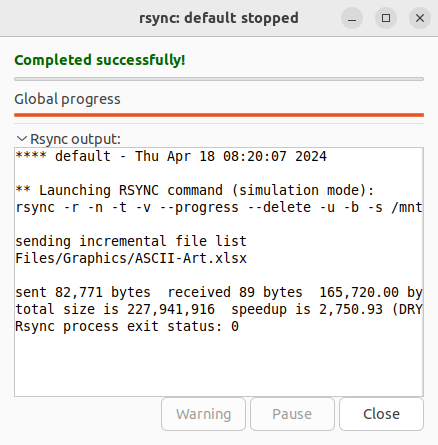Click the rsync command line starting 'rsync -r -n'
438x445 pixels.
point(219,207)
